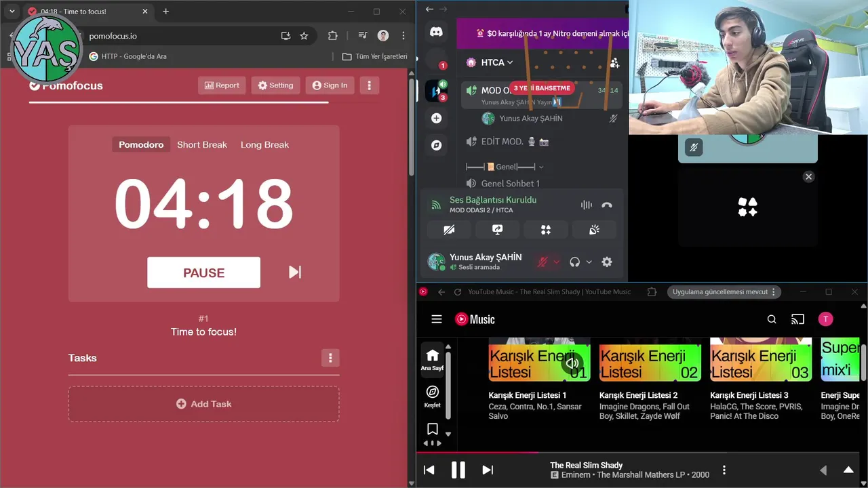Screen dimensions: 868x488
Task: Open microphone input options chevron
Action: point(557,262)
